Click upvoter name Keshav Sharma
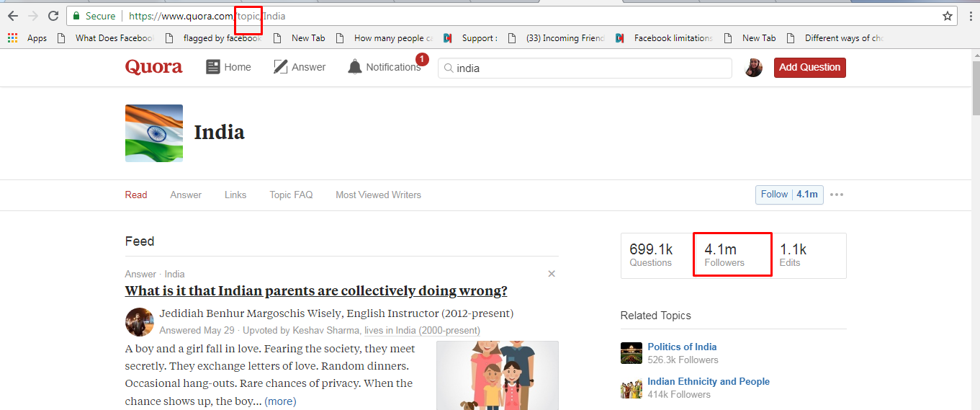 click(x=327, y=331)
